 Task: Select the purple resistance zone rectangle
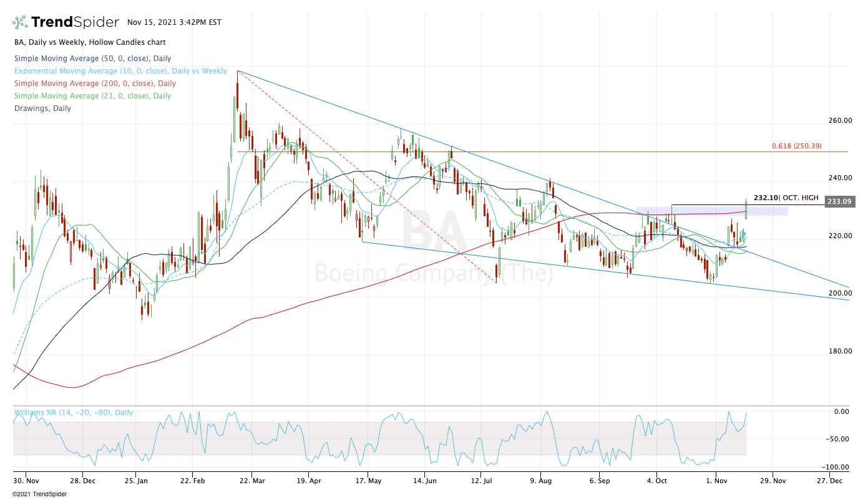click(x=712, y=211)
